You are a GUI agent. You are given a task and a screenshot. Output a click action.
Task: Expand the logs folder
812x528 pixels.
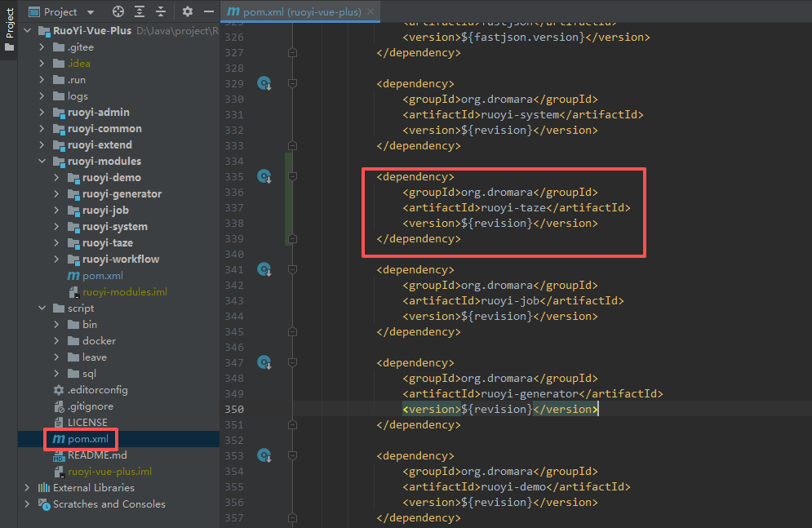point(42,95)
